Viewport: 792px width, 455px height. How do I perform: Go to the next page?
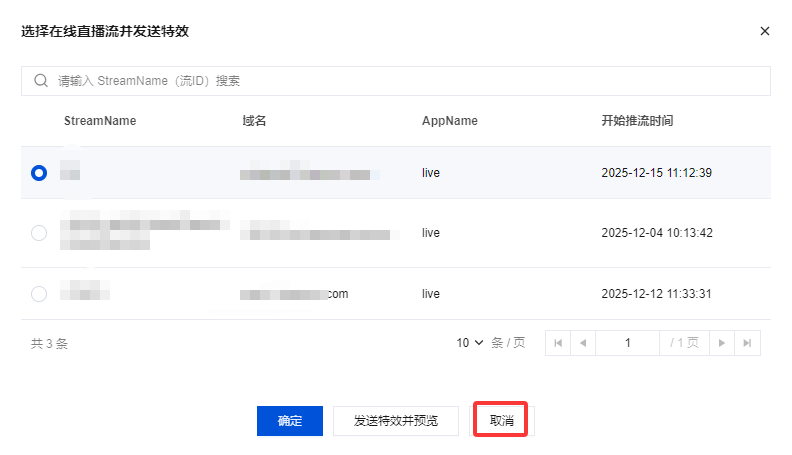click(723, 343)
